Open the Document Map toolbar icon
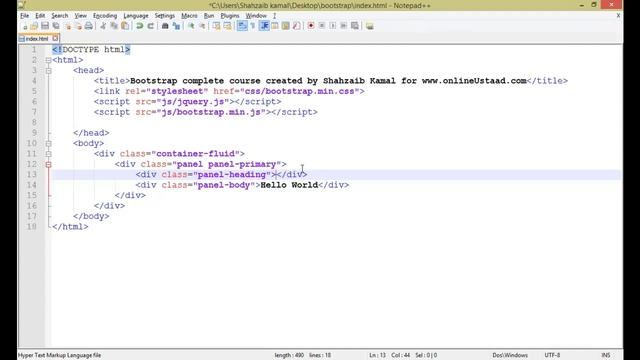Image resolution: width=640 pixels, height=360 pixels. (x=286, y=26)
